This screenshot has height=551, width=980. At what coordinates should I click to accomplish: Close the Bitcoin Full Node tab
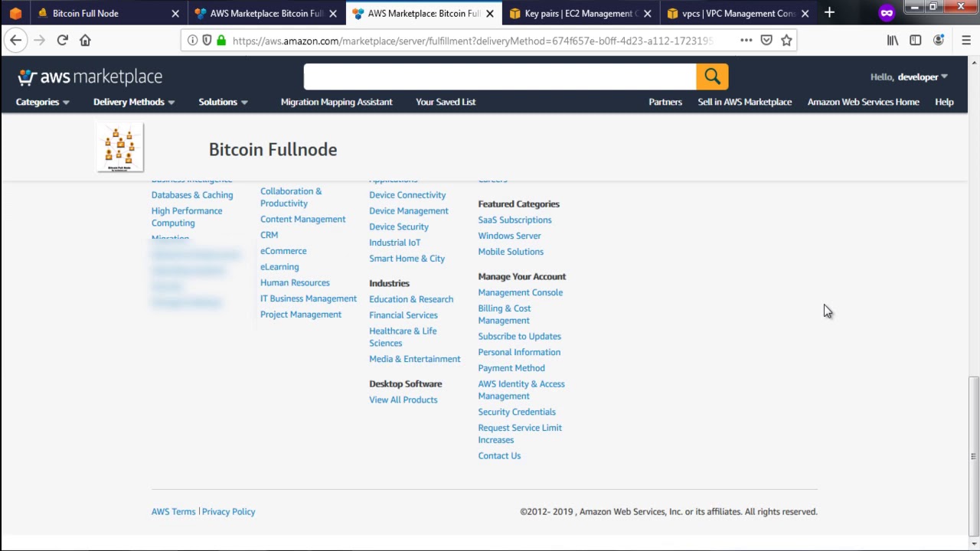175,13
